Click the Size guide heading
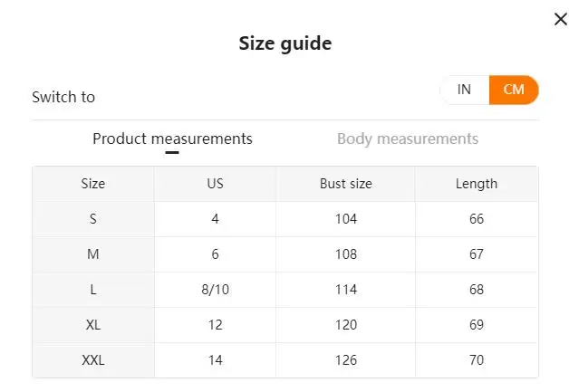Image resolution: width=569 pixels, height=392 pixels. click(x=285, y=43)
